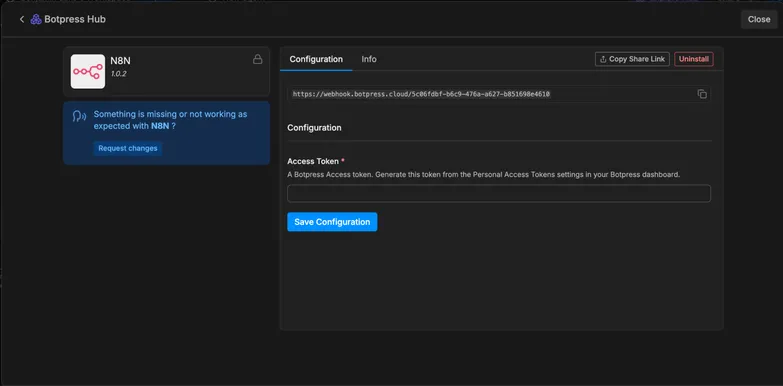783x386 pixels.
Task: Click Save Configuration button
Action: 332,222
